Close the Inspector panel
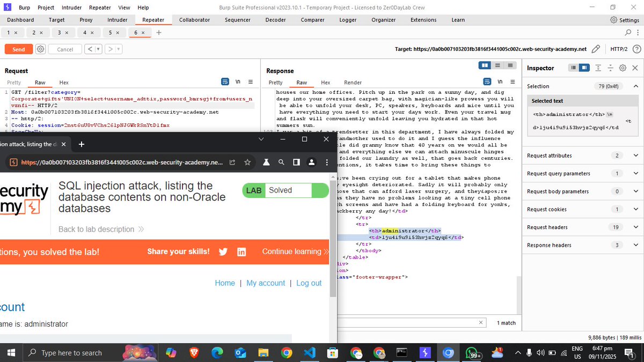This screenshot has width=644, height=362. click(635, 68)
